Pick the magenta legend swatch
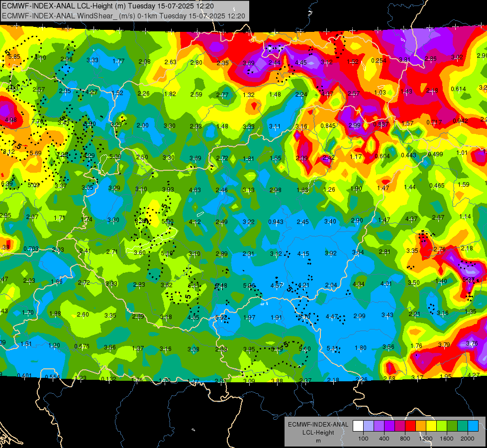The image size is (487, 448). (400, 426)
